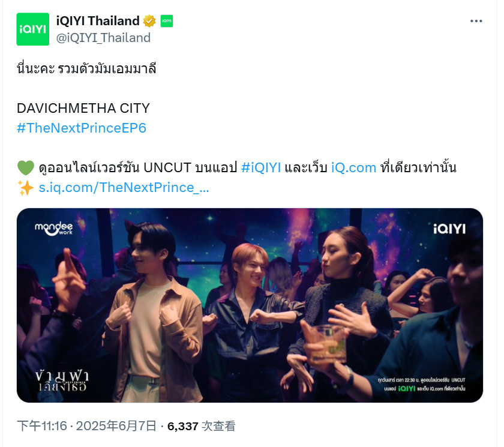Click the gold verified badge

149,21
